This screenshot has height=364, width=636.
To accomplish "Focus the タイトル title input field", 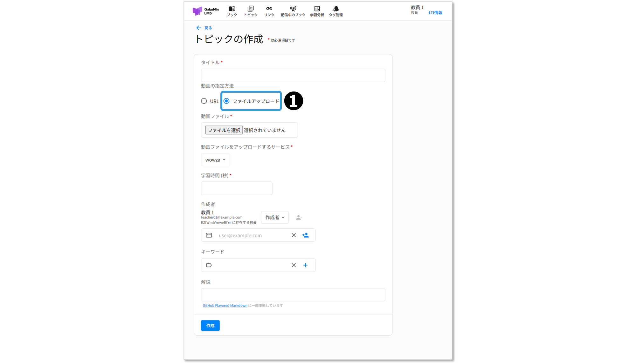I will (293, 75).
